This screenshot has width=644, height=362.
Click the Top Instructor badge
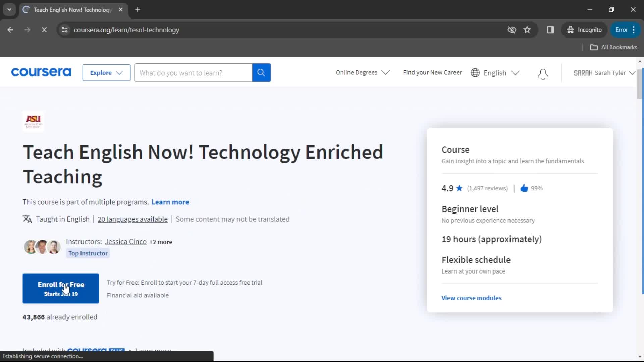[x=88, y=253]
